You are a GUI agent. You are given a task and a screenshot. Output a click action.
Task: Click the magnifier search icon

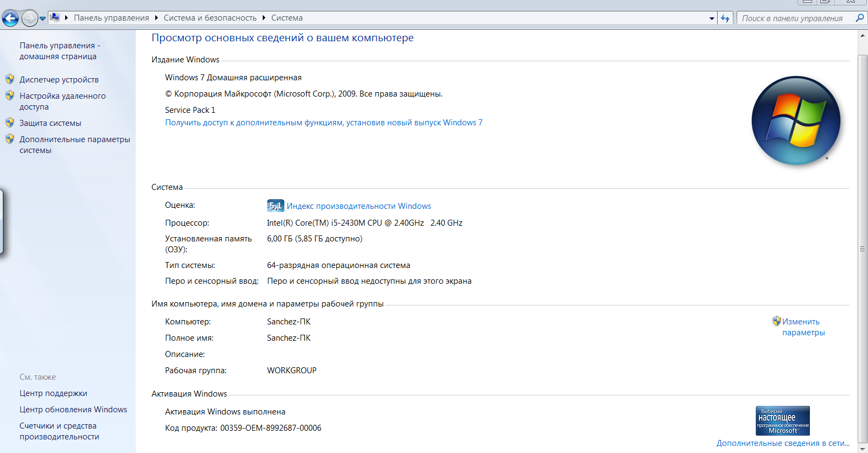[x=859, y=18]
